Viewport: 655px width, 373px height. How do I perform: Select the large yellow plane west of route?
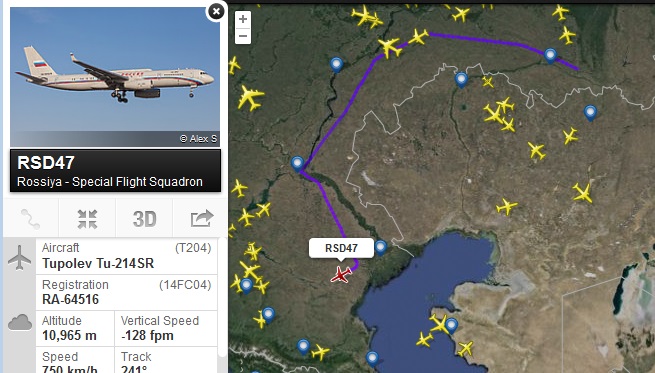pyautogui.click(x=250, y=98)
